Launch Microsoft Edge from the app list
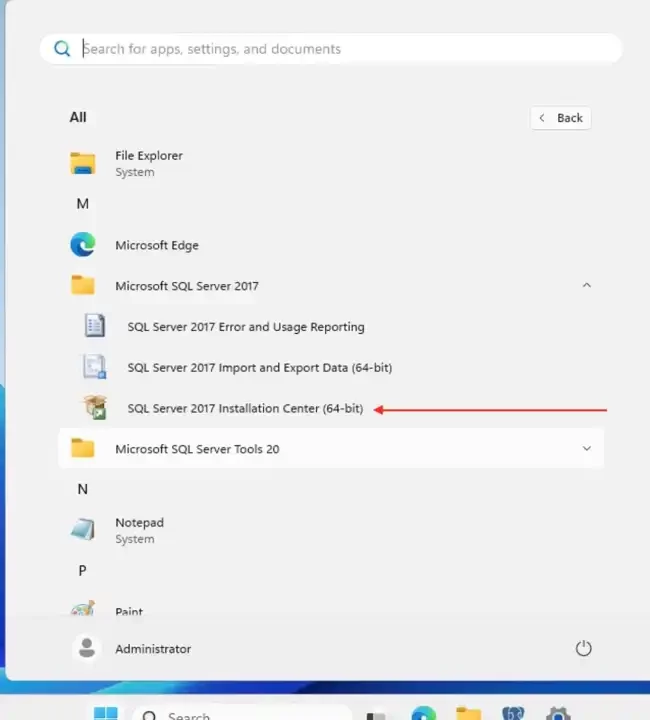Viewport: 650px width, 720px height. [331, 245]
